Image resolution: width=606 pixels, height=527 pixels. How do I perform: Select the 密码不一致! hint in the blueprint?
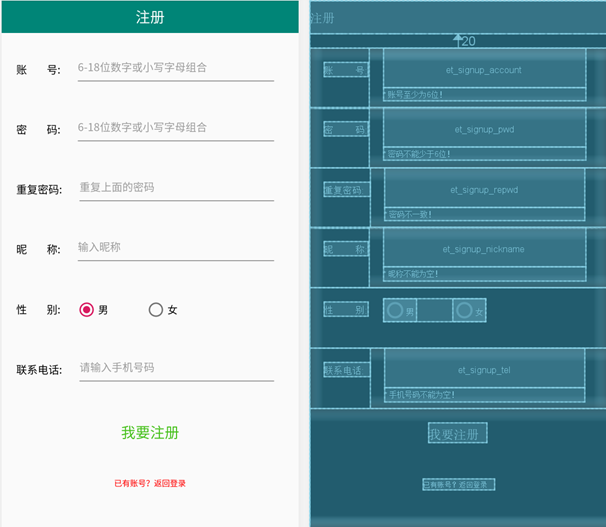coord(485,214)
